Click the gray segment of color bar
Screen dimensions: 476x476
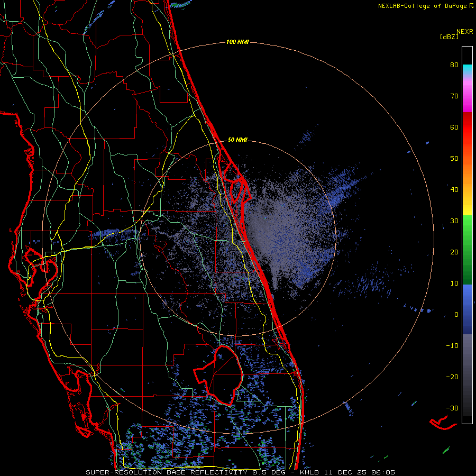tap(467, 375)
